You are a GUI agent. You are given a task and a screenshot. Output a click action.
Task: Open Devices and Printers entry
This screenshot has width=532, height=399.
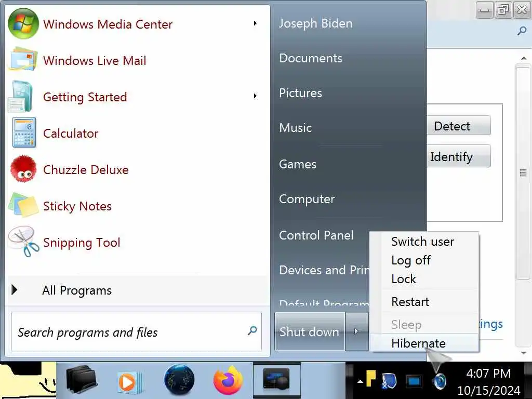point(324,270)
